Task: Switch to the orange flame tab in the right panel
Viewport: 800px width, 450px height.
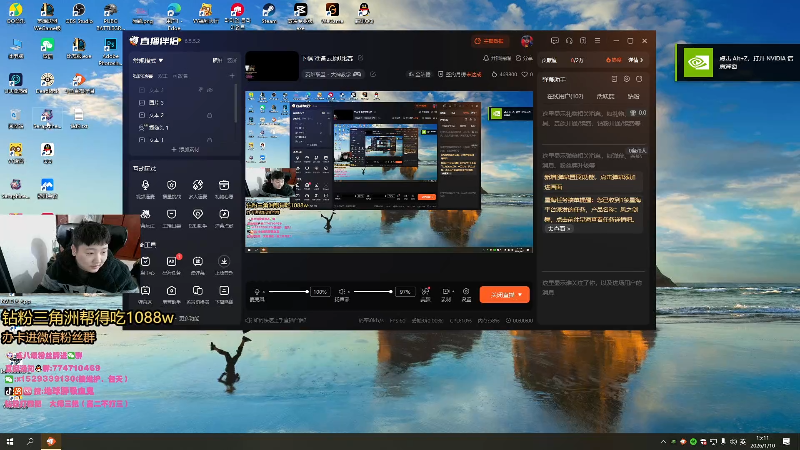Action: pos(613,60)
